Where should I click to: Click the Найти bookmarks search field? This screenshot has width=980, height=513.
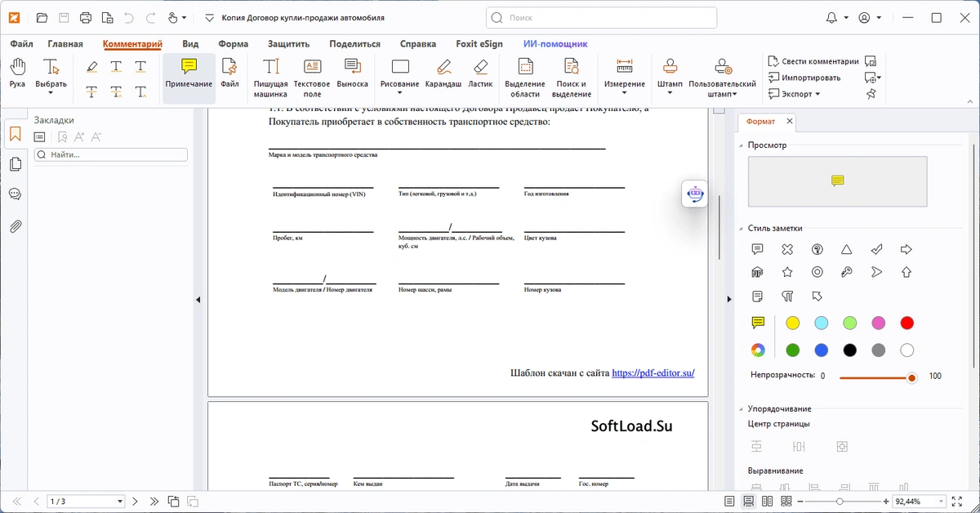coord(110,154)
